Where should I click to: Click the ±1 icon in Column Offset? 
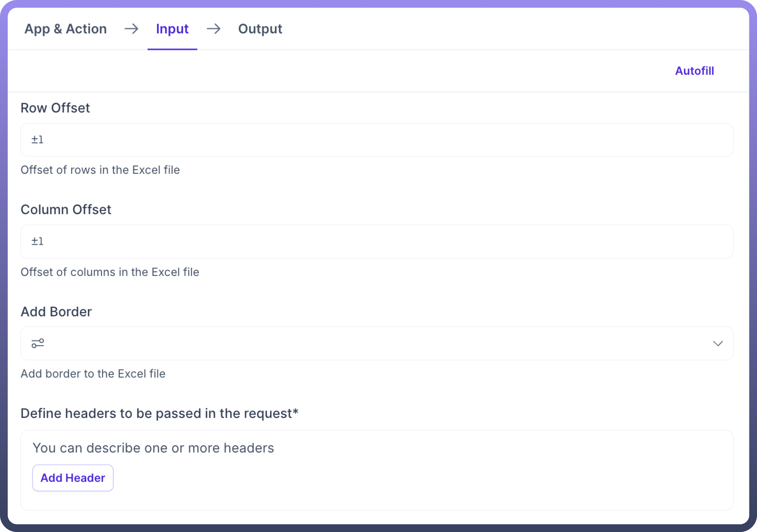click(x=37, y=241)
